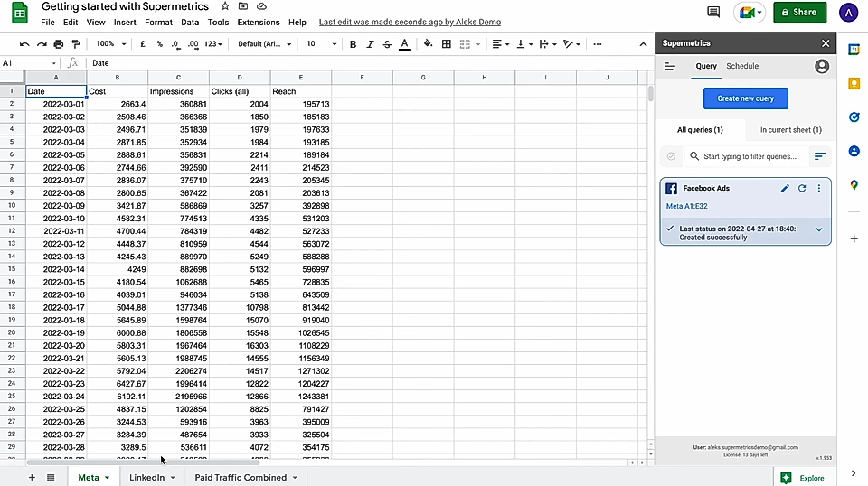Open Facebook Ads query more options
The height and width of the screenshot is (486, 868).
point(819,189)
